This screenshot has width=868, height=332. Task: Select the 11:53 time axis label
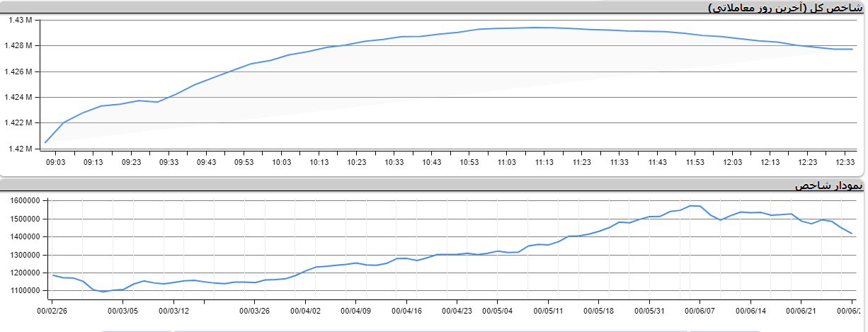point(695,163)
